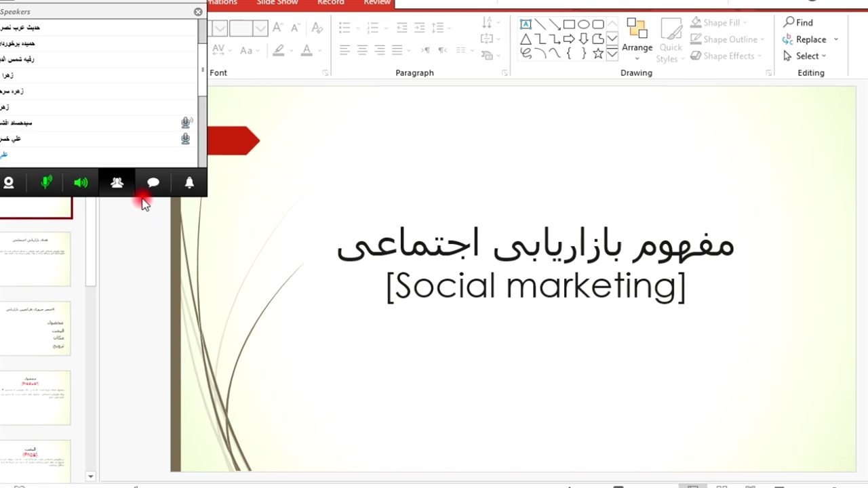Open the chat bubble icon

tap(153, 183)
